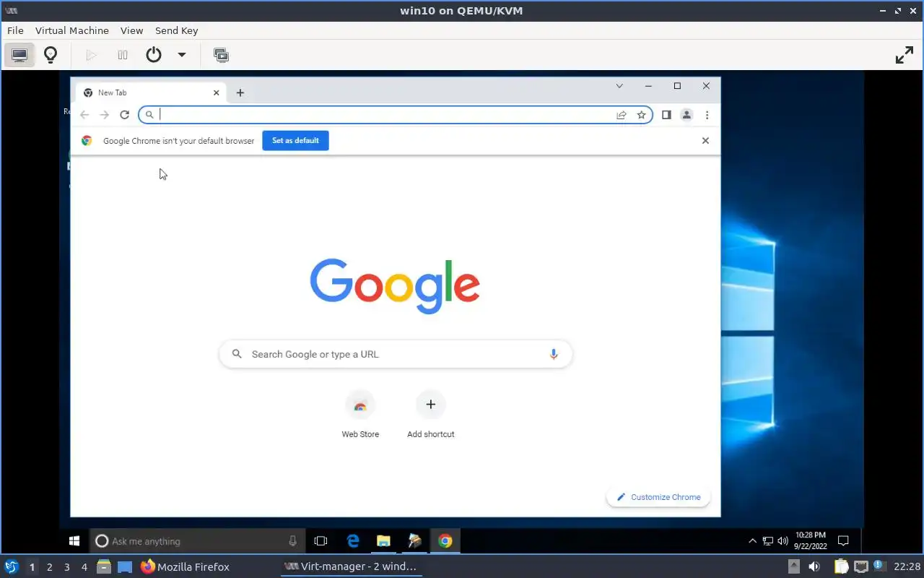Minimize the Chrome window
Screen dimensions: 924x578
(648, 86)
